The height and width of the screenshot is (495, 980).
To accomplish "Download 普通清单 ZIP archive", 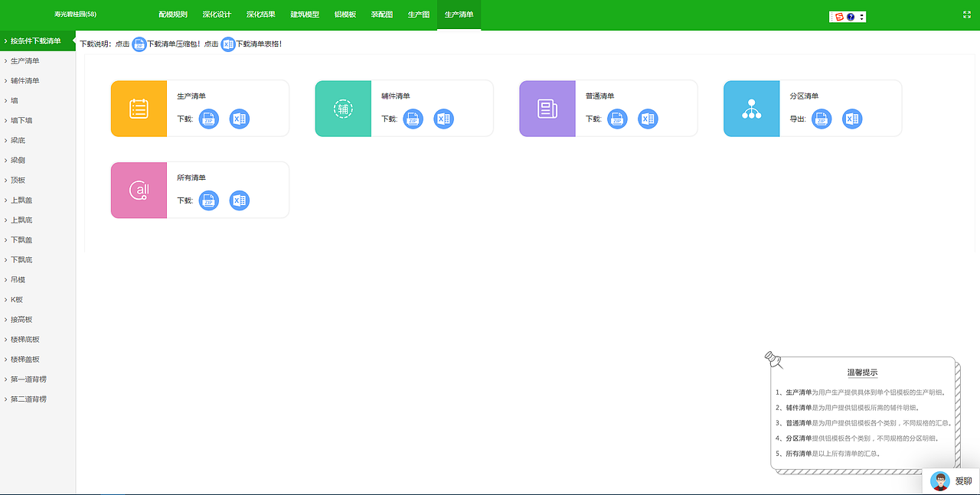I will coord(617,119).
